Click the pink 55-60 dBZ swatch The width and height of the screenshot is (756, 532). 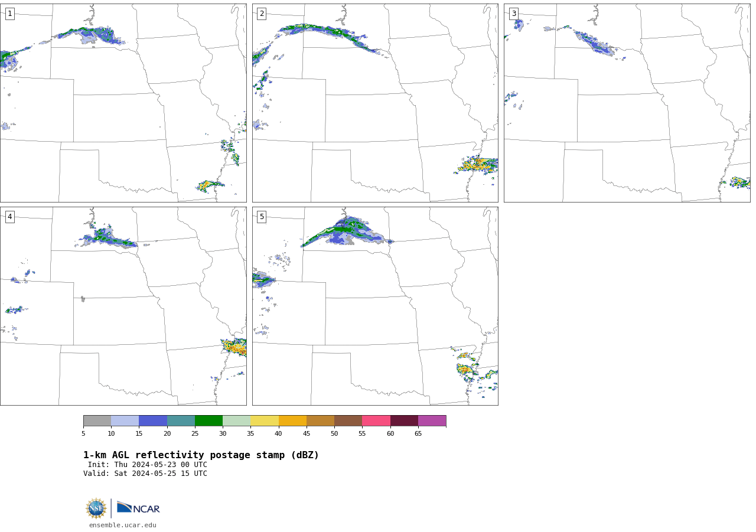[376, 420]
